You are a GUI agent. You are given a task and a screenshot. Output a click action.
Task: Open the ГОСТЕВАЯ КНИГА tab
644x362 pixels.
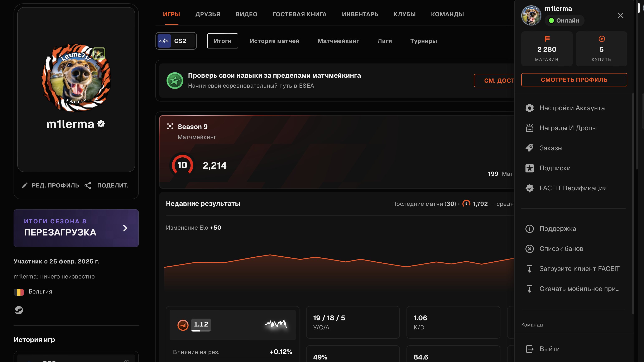pos(299,14)
